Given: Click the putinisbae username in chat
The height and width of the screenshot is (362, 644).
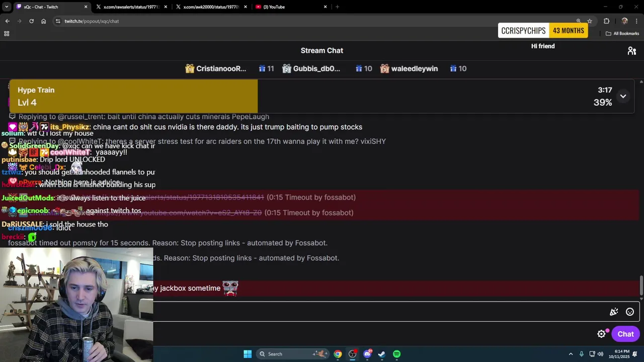Looking at the screenshot, I should (19, 159).
